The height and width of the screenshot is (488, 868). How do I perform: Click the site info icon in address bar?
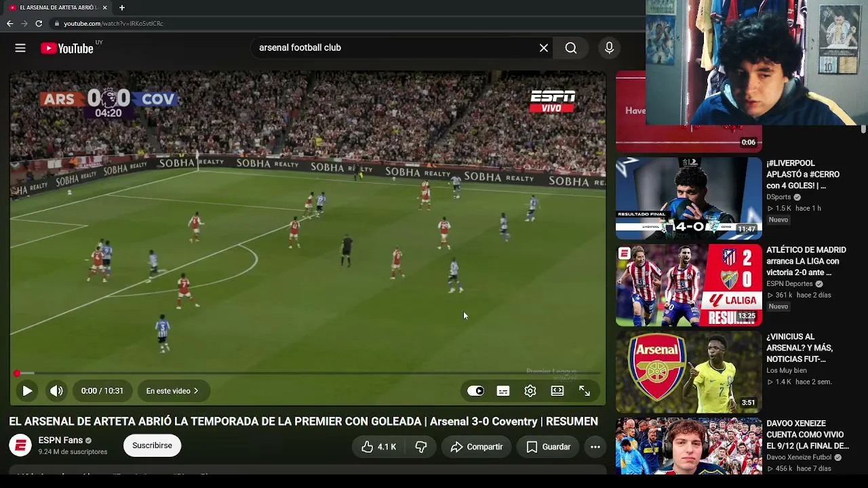click(x=56, y=24)
